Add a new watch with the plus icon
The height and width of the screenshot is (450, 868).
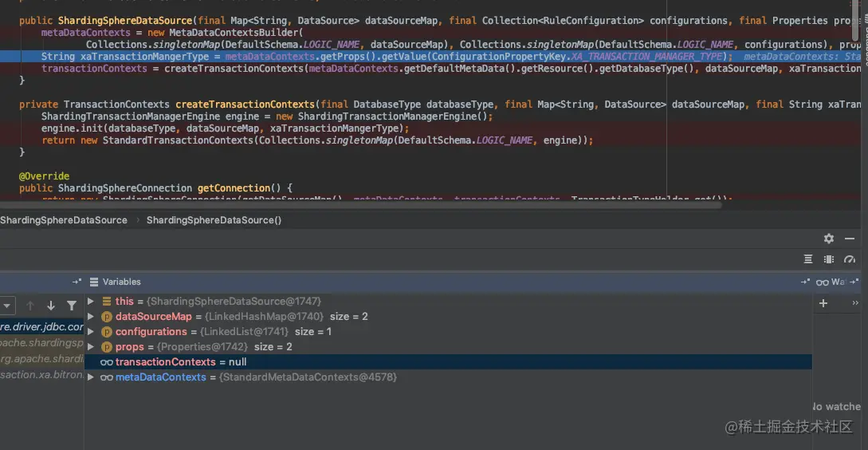point(823,303)
